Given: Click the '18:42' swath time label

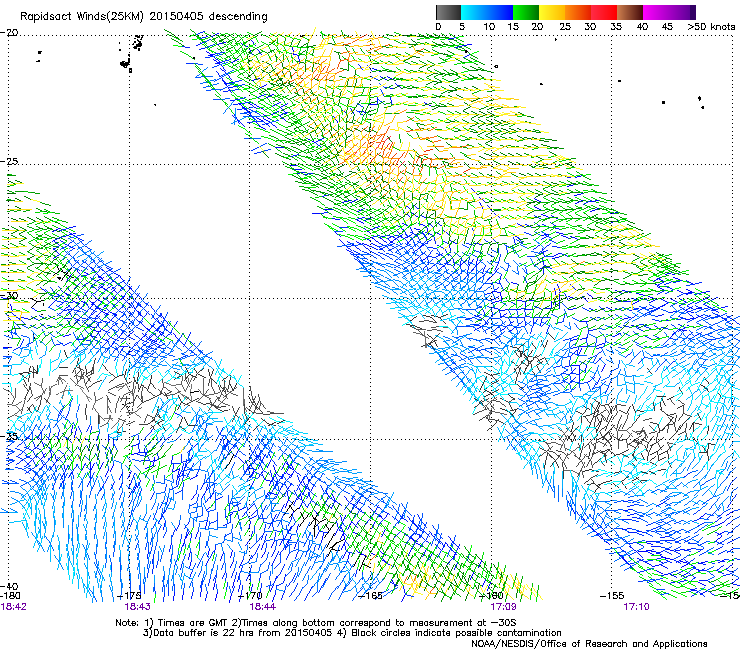Looking at the screenshot, I should tap(13, 607).
